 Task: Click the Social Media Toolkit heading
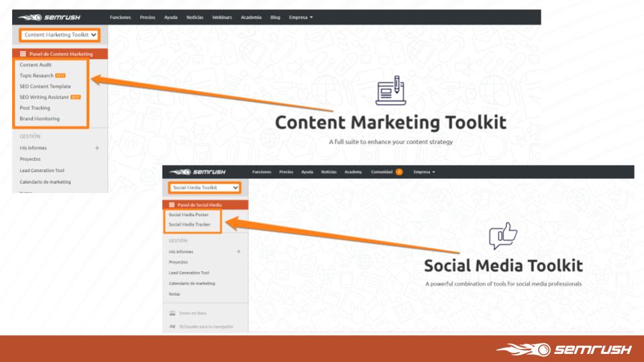[503, 265]
